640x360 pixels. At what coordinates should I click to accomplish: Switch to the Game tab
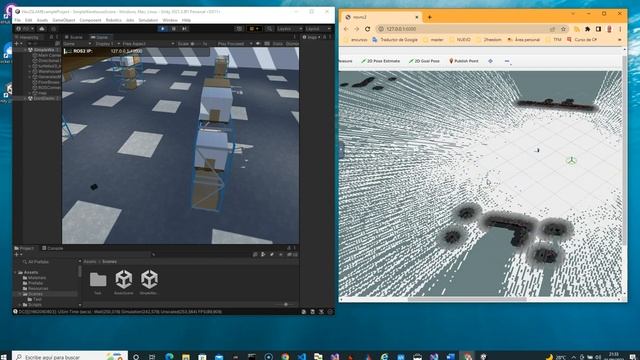coord(99,37)
